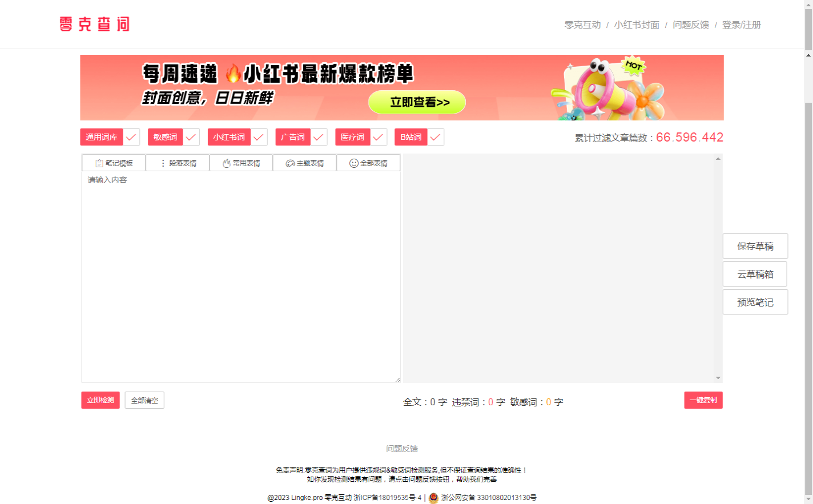
Task: Toggle the 敏感词 checkbox off
Action: tap(190, 137)
